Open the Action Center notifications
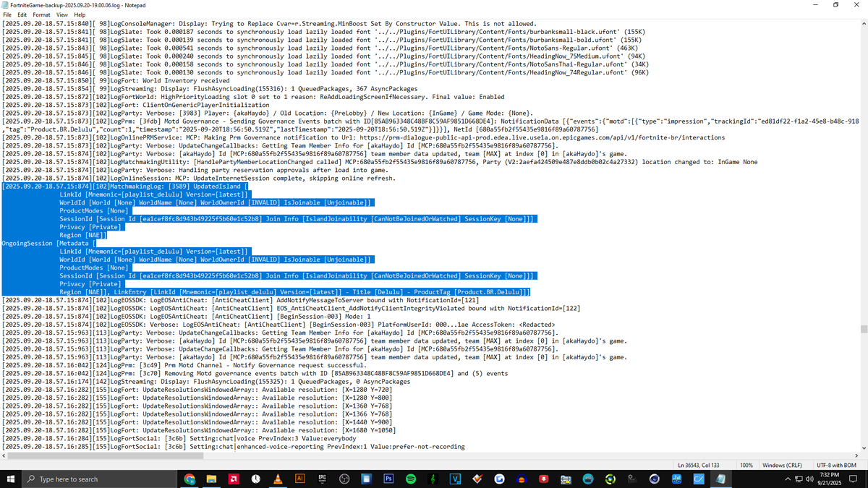The width and height of the screenshot is (868, 488). pos(853,479)
